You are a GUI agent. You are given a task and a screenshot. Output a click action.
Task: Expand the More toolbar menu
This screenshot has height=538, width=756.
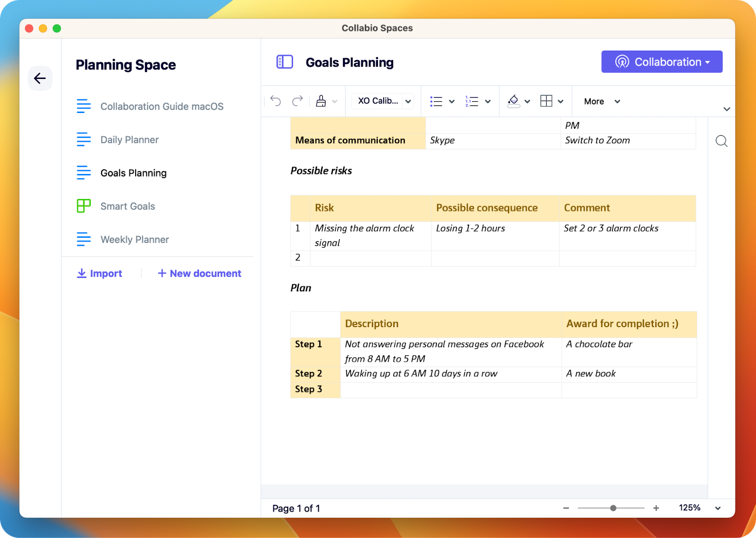point(601,101)
